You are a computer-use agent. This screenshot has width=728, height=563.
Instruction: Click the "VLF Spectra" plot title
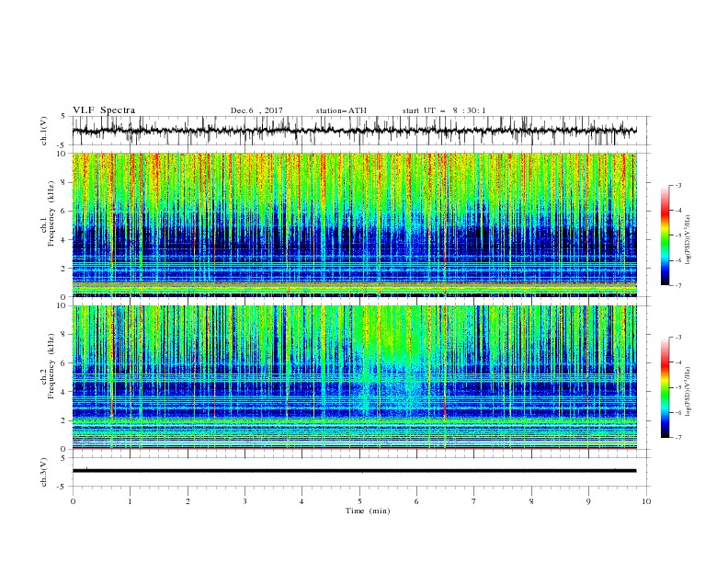(104, 110)
